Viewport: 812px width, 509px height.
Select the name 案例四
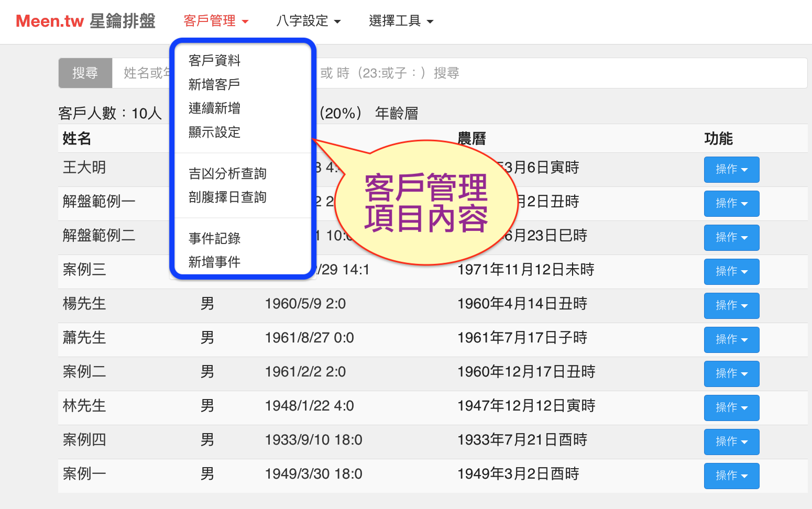[84, 439]
